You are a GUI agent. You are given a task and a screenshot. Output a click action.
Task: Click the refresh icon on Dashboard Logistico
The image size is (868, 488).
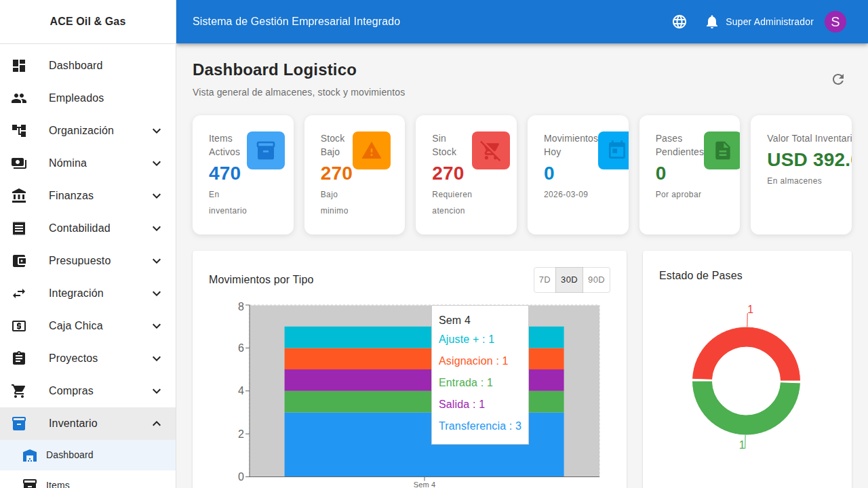point(838,79)
